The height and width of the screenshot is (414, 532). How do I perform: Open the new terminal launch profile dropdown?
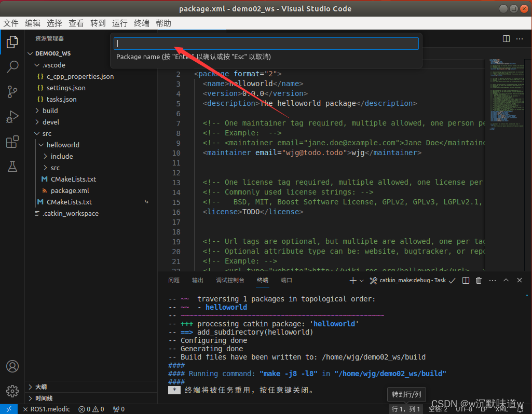[362, 280]
